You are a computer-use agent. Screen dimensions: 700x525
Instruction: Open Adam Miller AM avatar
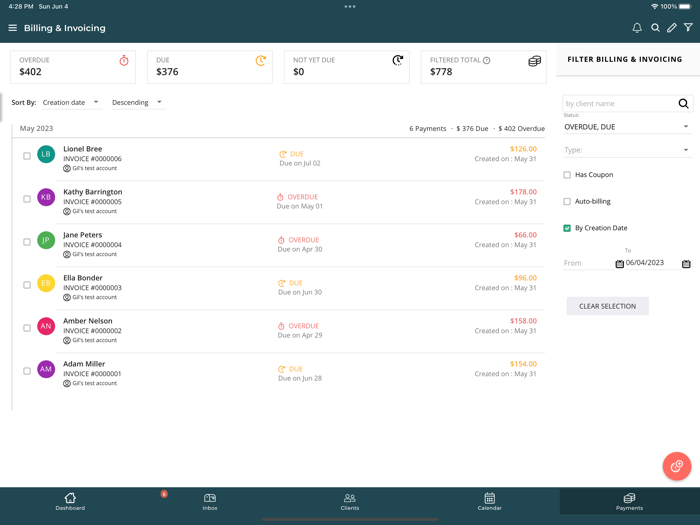(x=46, y=369)
